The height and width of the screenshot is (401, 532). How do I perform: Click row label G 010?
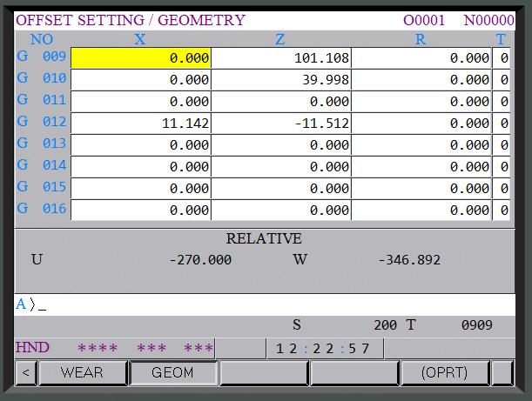click(42, 78)
